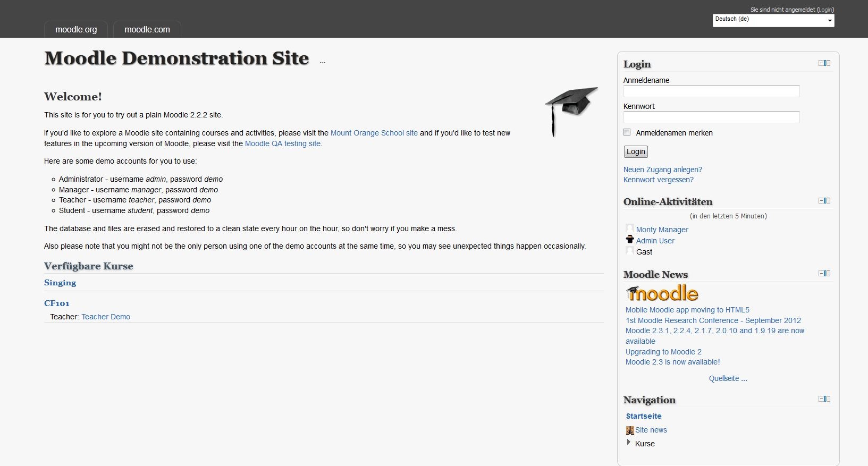The height and width of the screenshot is (466, 868).
Task: Follow the Kennwort vergessen? link
Action: (658, 180)
